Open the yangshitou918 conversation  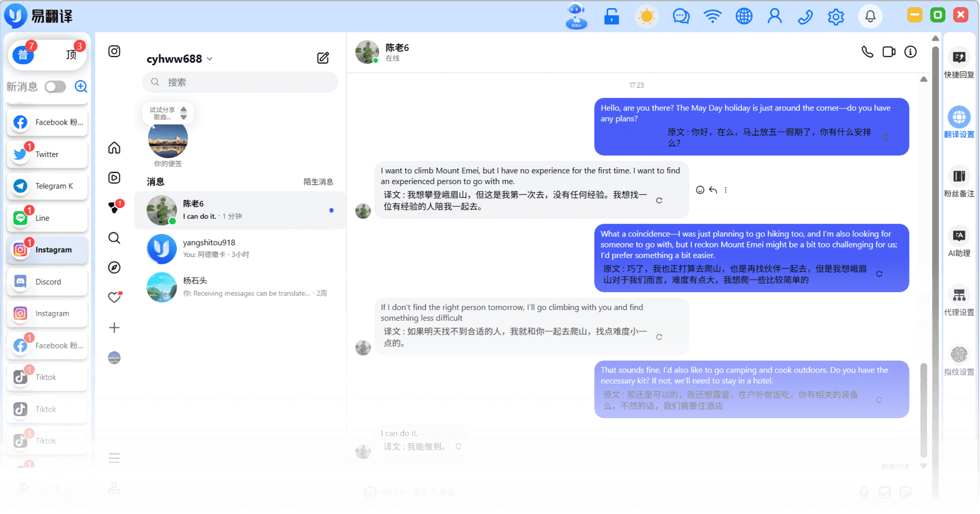coord(240,249)
